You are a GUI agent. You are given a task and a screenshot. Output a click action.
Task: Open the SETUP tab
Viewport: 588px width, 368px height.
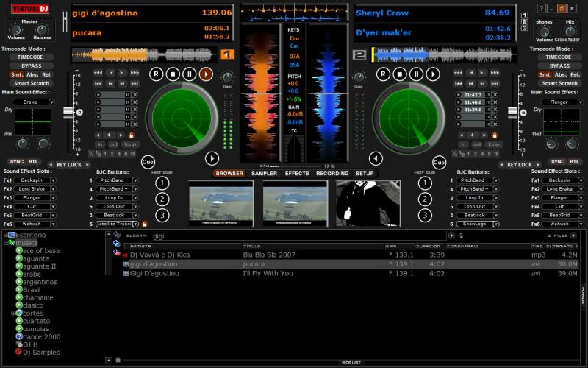click(x=365, y=174)
